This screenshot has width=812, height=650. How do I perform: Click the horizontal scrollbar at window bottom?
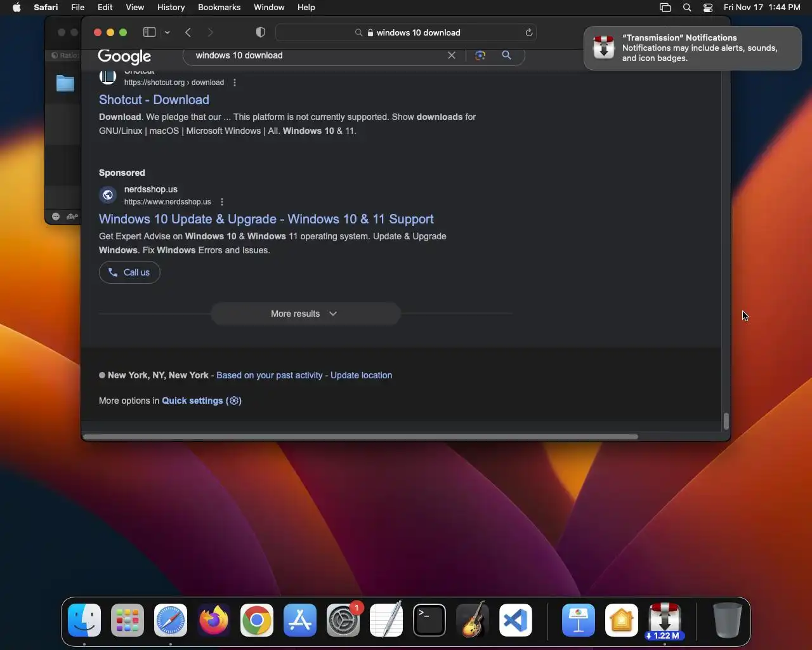tap(360, 437)
